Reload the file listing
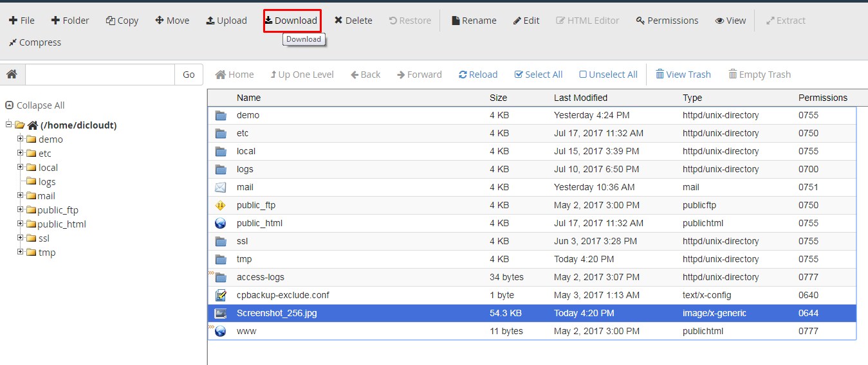 pos(478,75)
